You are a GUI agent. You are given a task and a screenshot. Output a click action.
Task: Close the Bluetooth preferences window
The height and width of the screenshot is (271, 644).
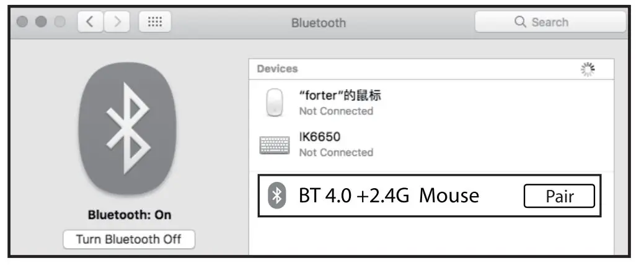(23, 22)
